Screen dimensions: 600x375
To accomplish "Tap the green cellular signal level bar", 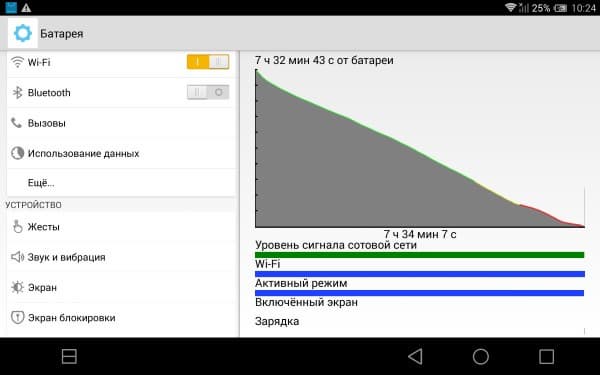I will click(419, 255).
